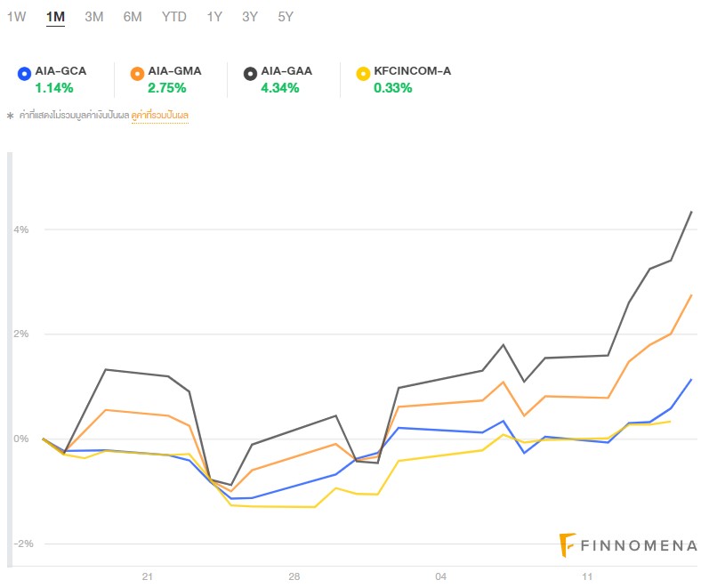The height and width of the screenshot is (588, 717).
Task: Toggle the blue AIA-GCA legend circle
Action: click(x=24, y=73)
